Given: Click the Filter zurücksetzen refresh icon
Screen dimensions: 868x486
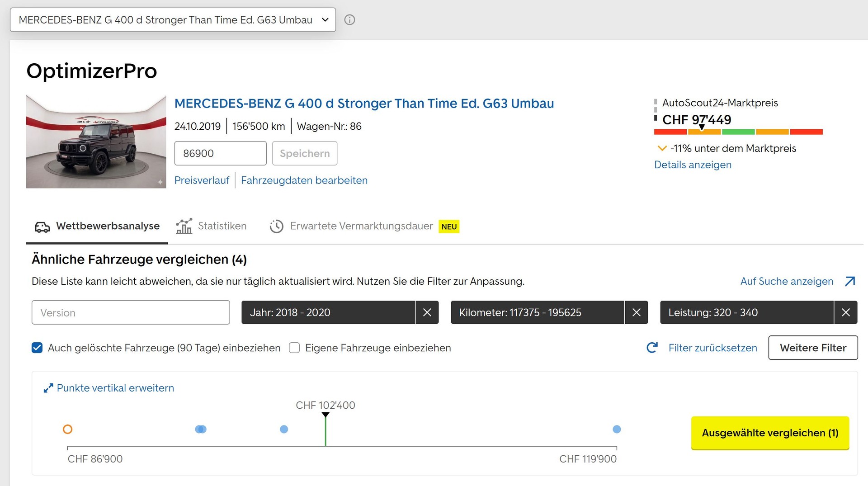Looking at the screenshot, I should (x=652, y=348).
